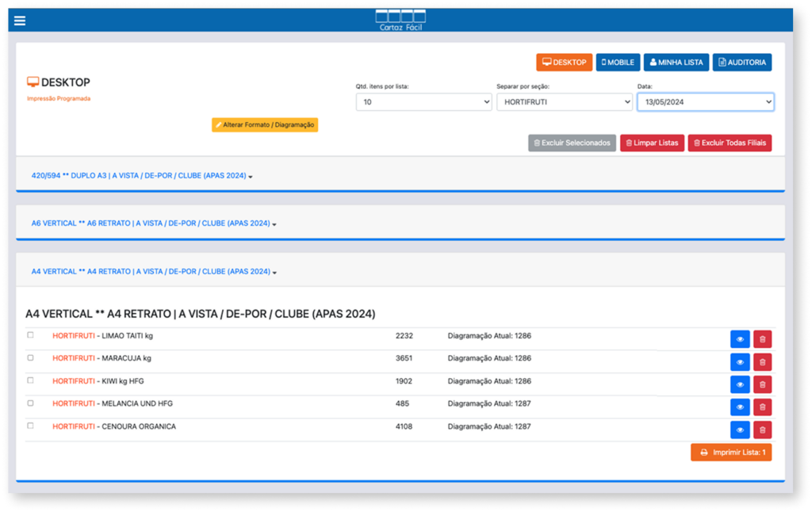Click the Cartaz Fácil logo
This screenshot has height=512, width=812.
pos(400,20)
